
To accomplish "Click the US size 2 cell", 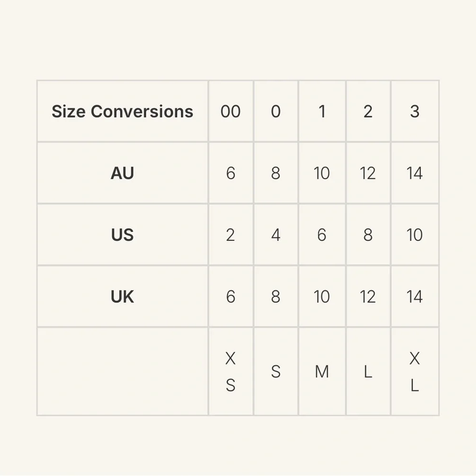I will coord(230,235).
